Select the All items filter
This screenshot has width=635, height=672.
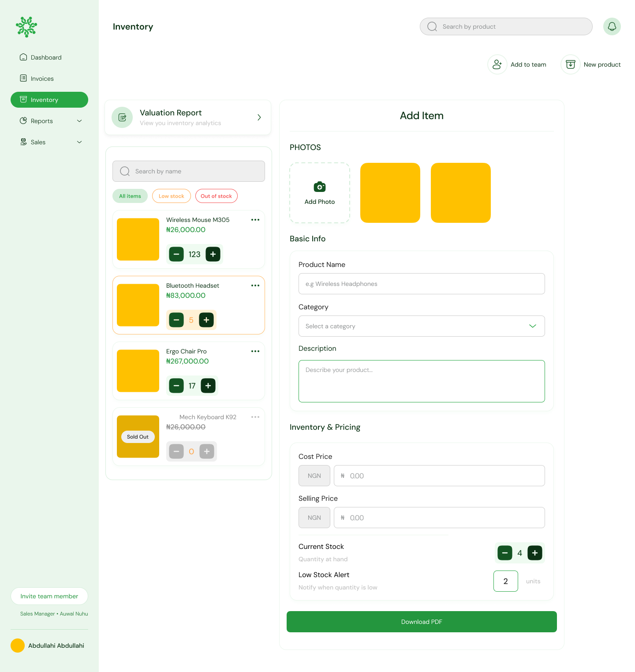[x=130, y=196]
